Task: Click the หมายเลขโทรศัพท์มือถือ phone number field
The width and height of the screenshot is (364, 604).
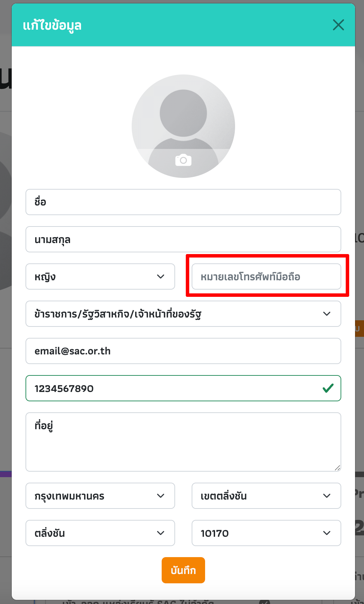Action: [x=266, y=276]
